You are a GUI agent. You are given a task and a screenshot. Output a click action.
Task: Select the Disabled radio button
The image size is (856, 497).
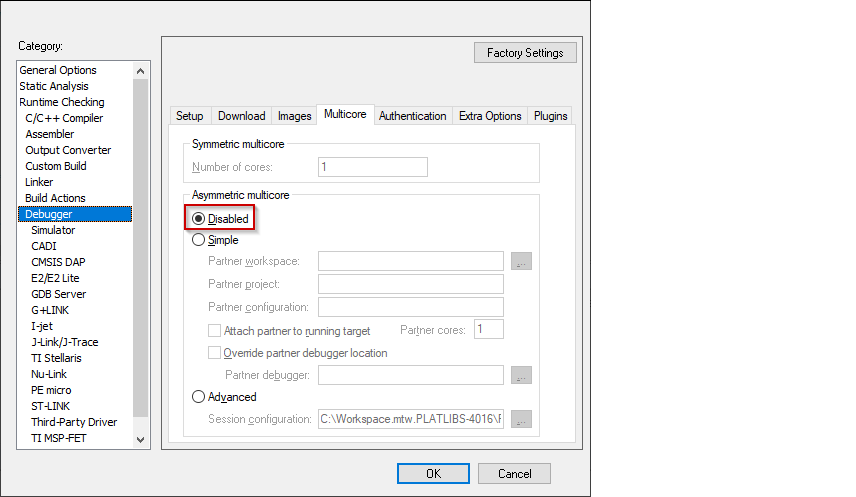pos(199,219)
